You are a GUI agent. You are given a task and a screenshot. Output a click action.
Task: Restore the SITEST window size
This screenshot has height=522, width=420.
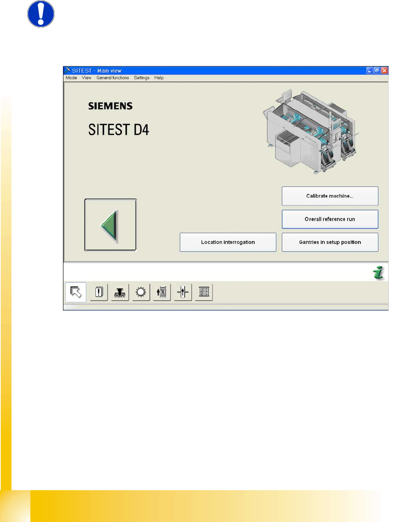pyautogui.click(x=377, y=70)
